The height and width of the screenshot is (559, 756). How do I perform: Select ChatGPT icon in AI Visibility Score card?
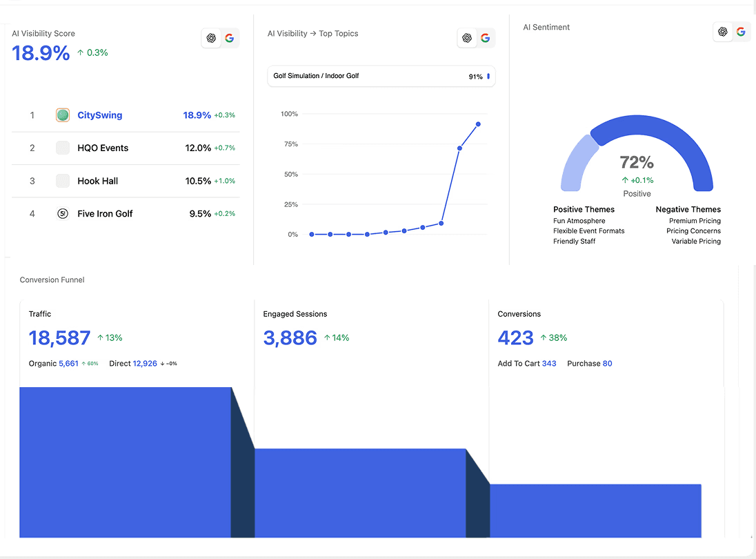click(211, 38)
